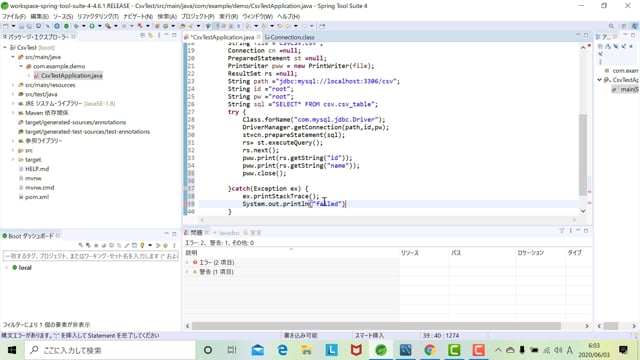Open the light bulb dropdown arrow in Boot Dashboard
The image size is (640, 360).
150,245
